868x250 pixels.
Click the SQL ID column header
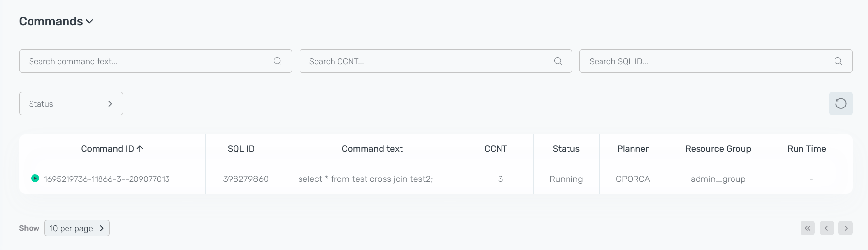[241, 149]
